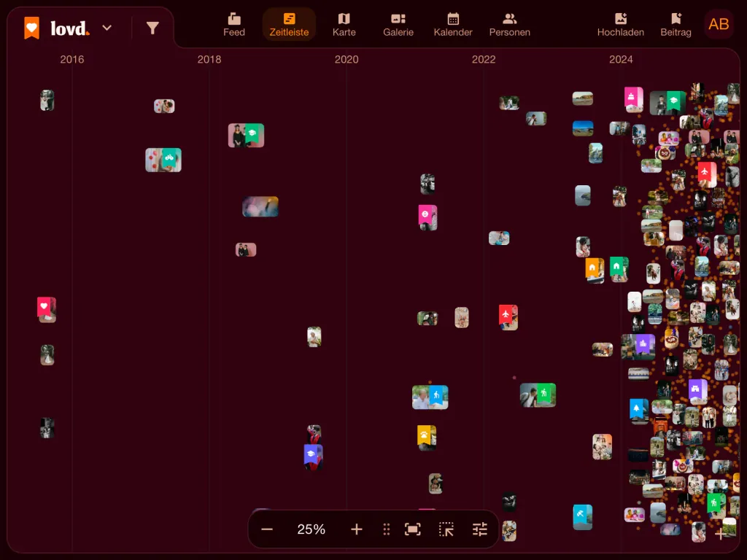The image size is (747, 560).
Task: Open the couple photo thumbnail below 2016
Action: [47, 100]
